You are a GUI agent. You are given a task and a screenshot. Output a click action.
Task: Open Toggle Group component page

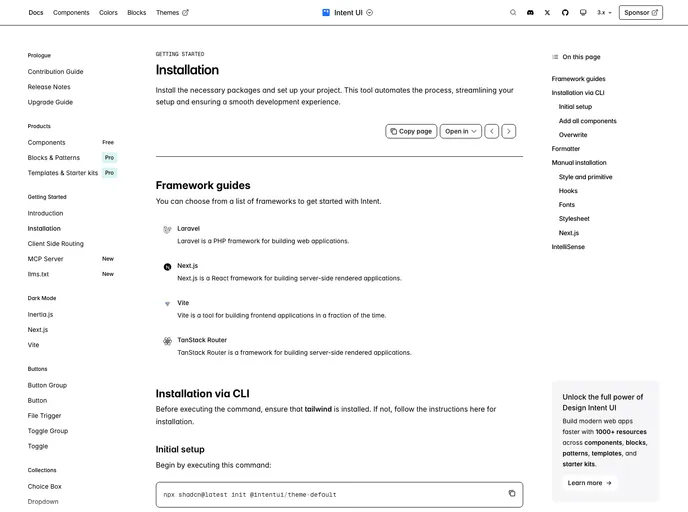(x=47, y=431)
